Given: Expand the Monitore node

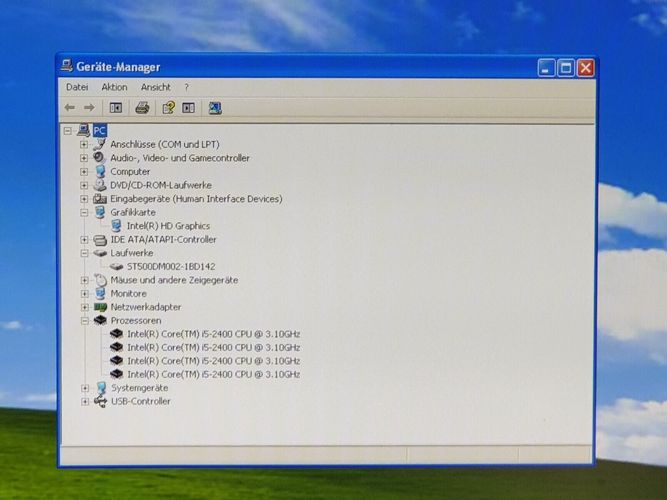Looking at the screenshot, I should coord(85,294).
